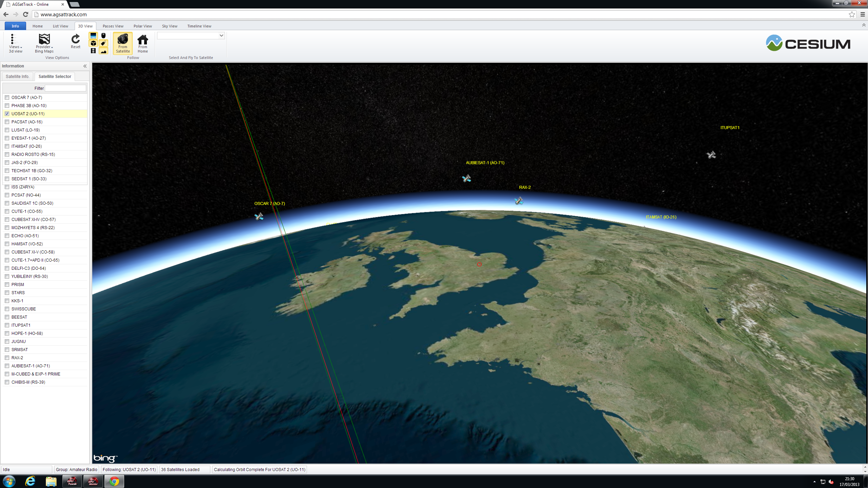Click the ITAMSAT (IO-26) globe label
Screen dimensions: 868x488
click(661, 217)
